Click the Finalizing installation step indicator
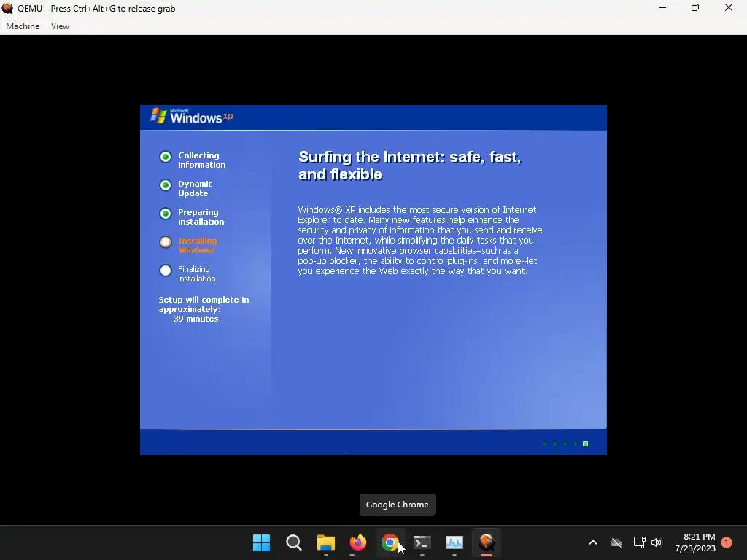Image resolution: width=747 pixels, height=560 pixels. point(166,271)
